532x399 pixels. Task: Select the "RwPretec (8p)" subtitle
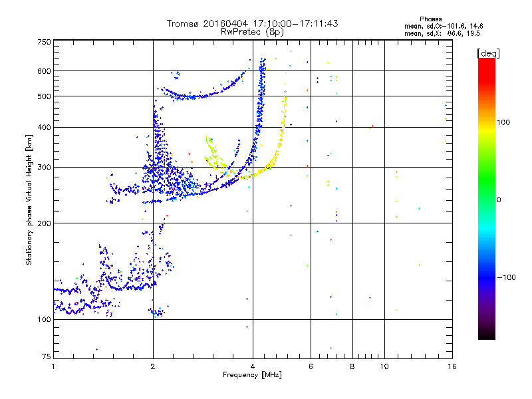pyautogui.click(x=252, y=32)
